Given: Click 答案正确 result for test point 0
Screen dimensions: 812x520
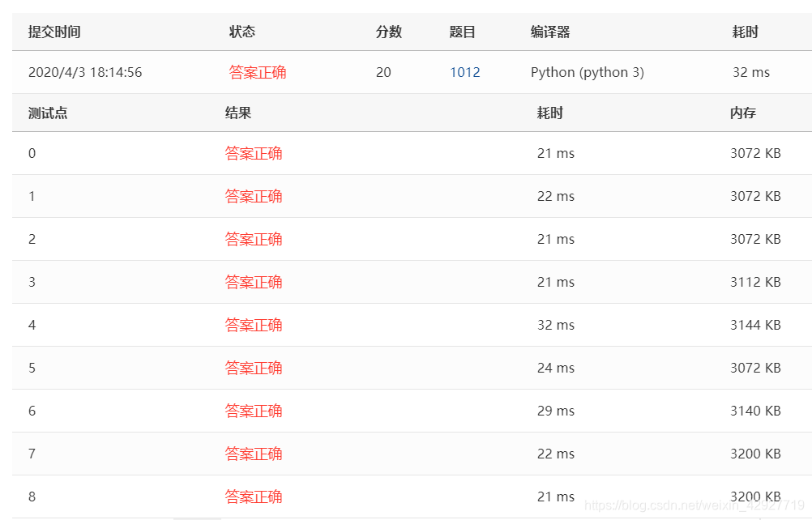Looking at the screenshot, I should click(253, 153).
